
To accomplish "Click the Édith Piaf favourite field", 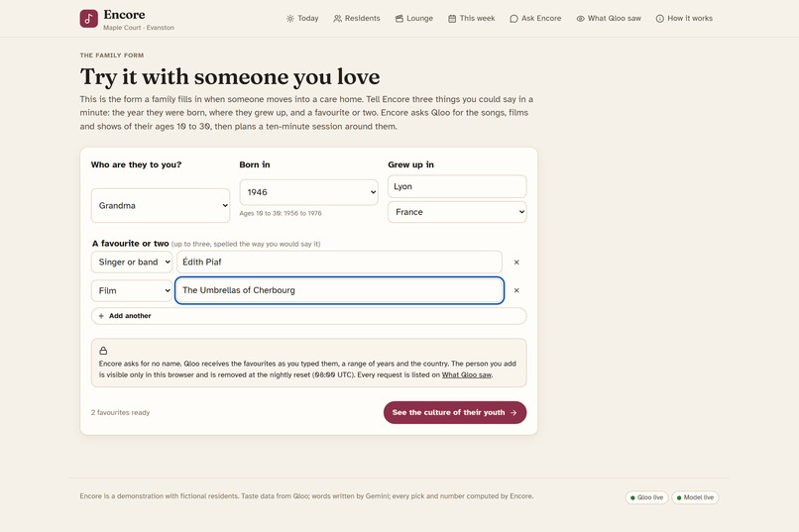I will 339,263.
